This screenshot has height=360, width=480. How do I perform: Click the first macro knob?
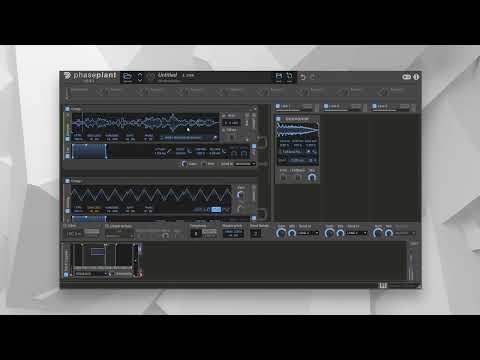103,91
